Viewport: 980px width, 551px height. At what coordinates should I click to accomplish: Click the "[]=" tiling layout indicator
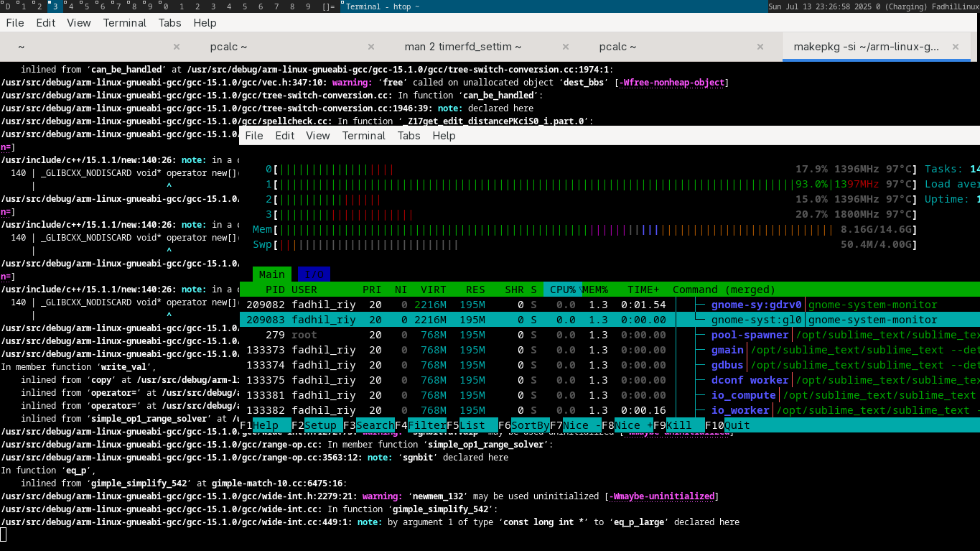click(328, 6)
